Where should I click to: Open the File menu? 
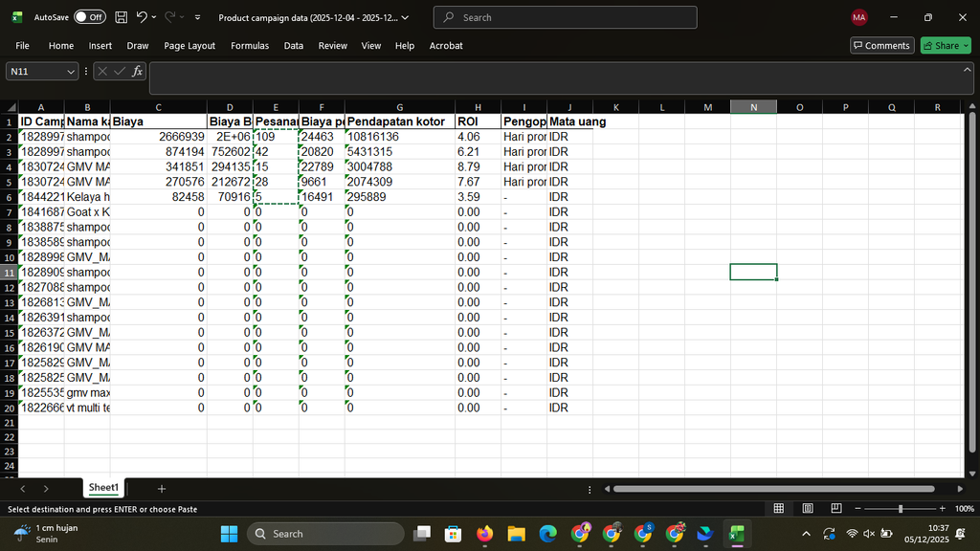click(x=23, y=46)
